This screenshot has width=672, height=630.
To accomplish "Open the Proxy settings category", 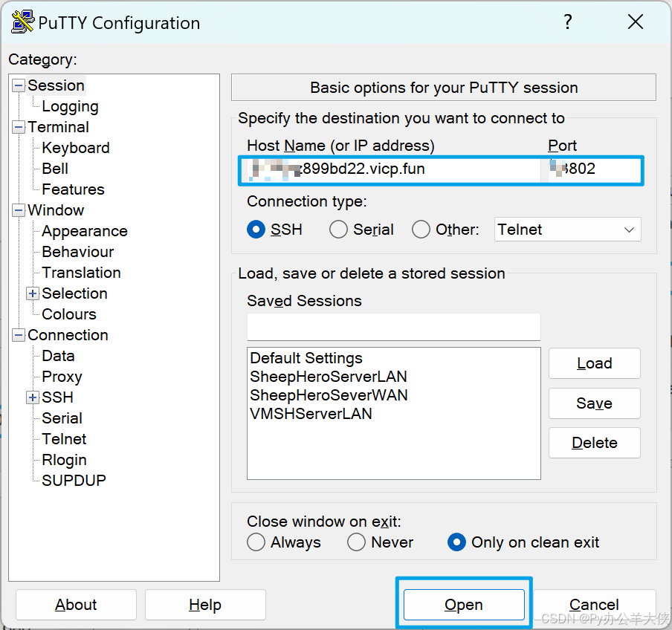I will coord(62,377).
